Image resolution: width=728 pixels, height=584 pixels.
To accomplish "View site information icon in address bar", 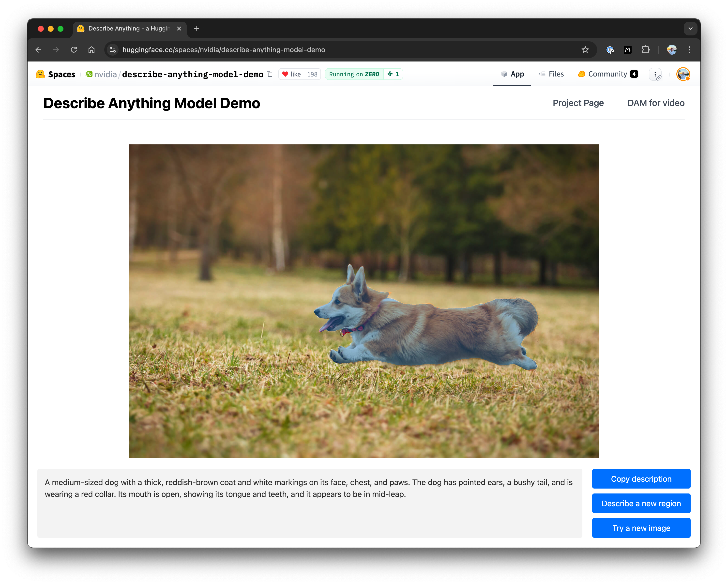I will 113,50.
